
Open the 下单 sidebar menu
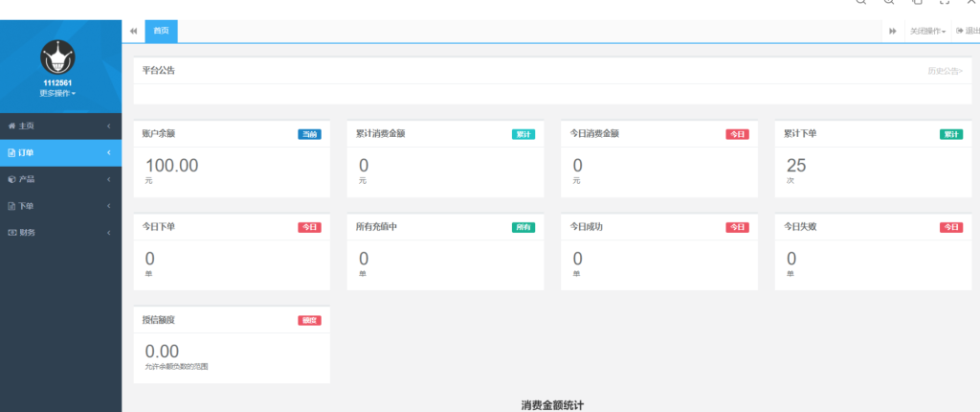point(60,206)
